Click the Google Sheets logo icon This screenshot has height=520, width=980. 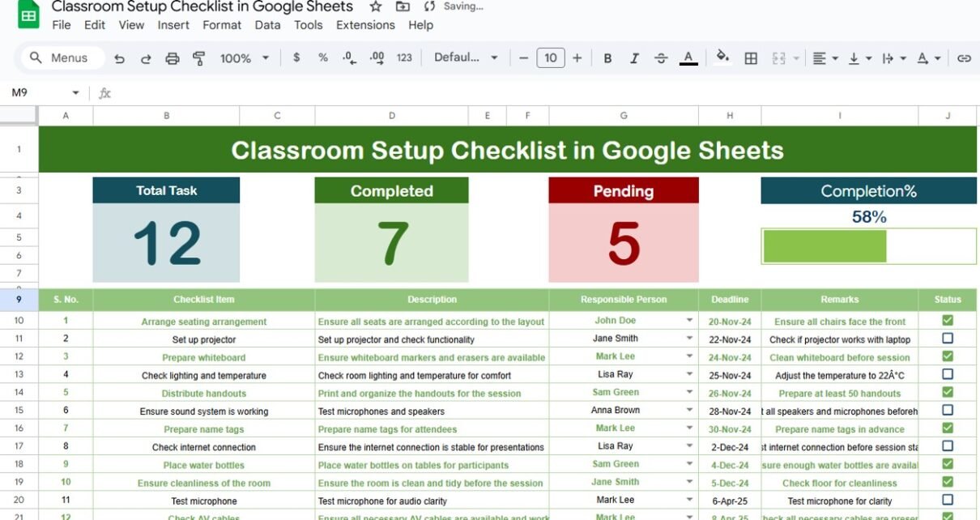[x=28, y=16]
